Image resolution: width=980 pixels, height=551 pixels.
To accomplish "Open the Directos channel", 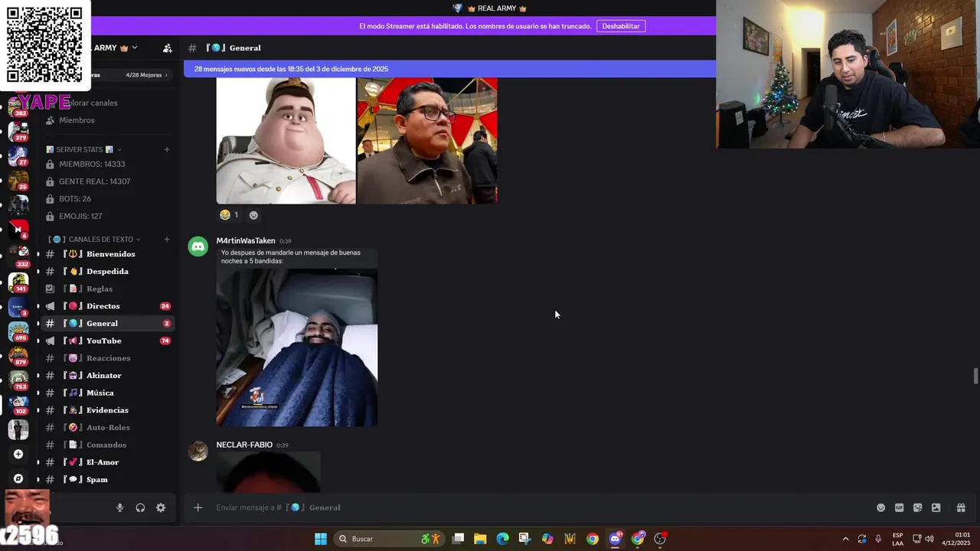I will (108, 306).
